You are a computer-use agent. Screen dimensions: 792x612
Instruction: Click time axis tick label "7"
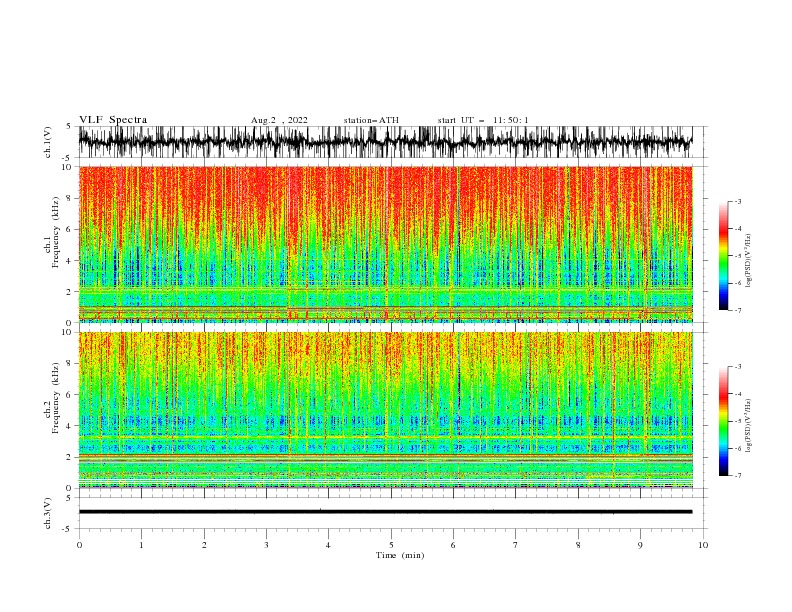[x=516, y=545]
